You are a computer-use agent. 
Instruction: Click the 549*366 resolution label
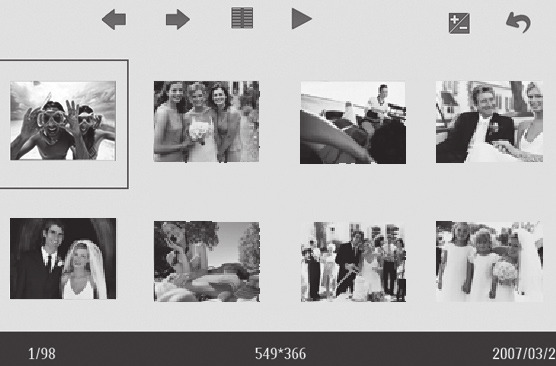point(280,354)
